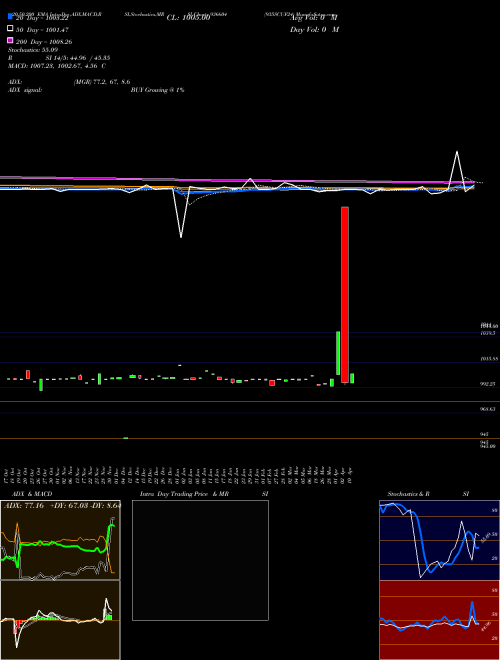This screenshot has height=660, width=500.
Task: Click the 'ADX & MACD' panel title
Action: click(32, 494)
